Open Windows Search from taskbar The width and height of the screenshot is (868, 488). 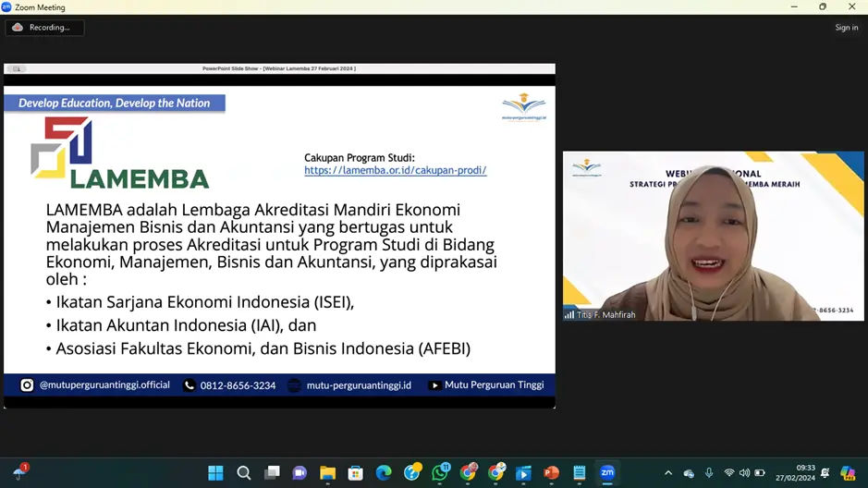click(243, 473)
